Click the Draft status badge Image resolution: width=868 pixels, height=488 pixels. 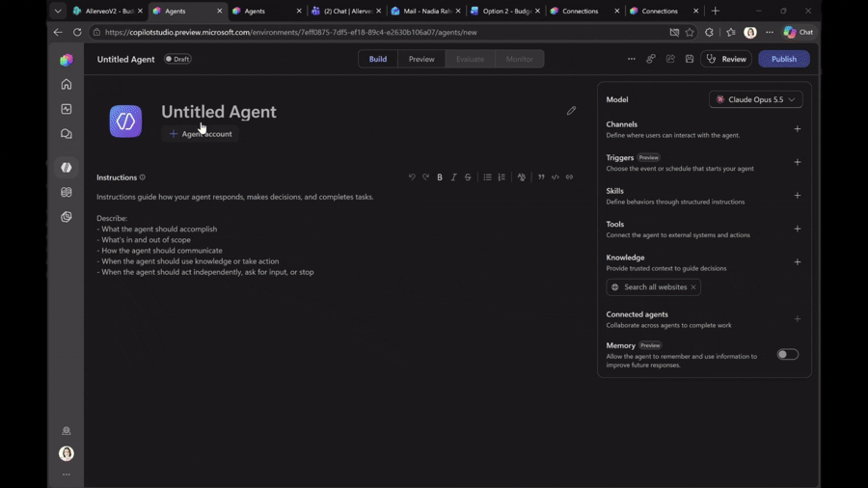(x=177, y=59)
